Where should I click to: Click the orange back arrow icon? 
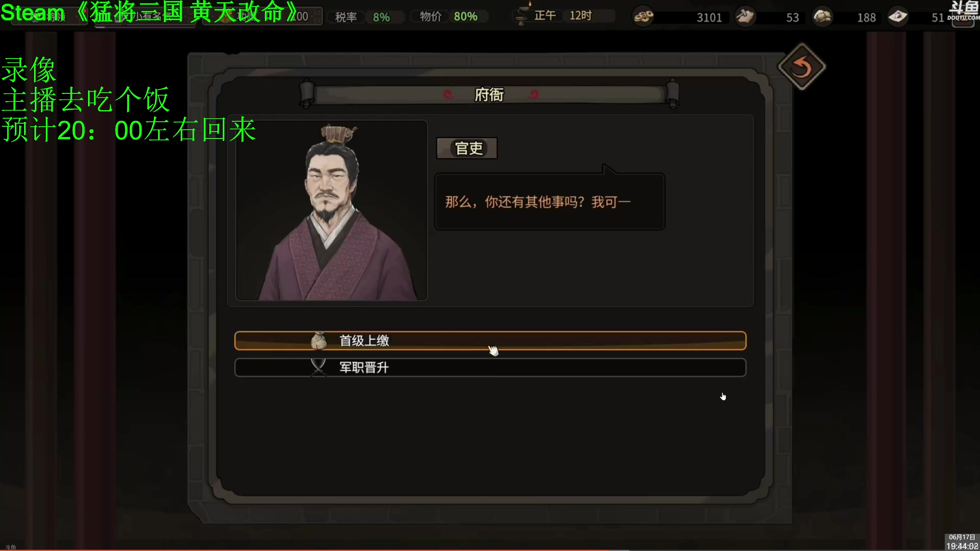tap(801, 68)
